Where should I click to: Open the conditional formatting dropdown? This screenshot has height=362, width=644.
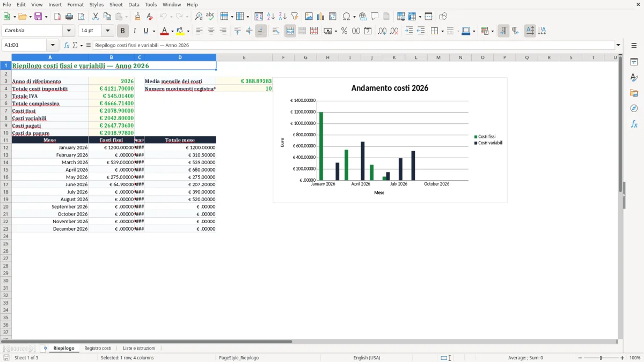click(x=492, y=31)
